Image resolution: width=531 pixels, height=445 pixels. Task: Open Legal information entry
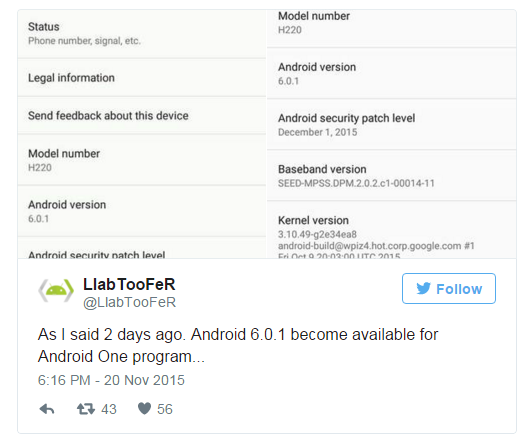(x=142, y=78)
